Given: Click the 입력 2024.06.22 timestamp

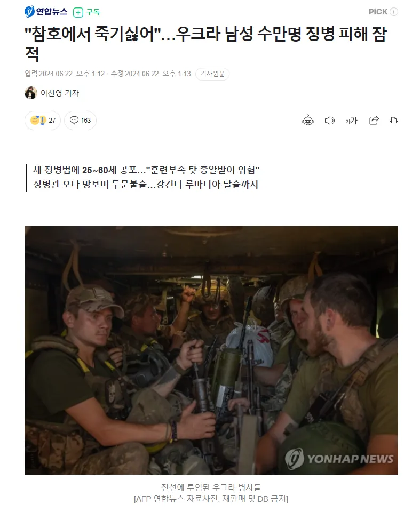Looking at the screenshot, I should pos(65,74).
